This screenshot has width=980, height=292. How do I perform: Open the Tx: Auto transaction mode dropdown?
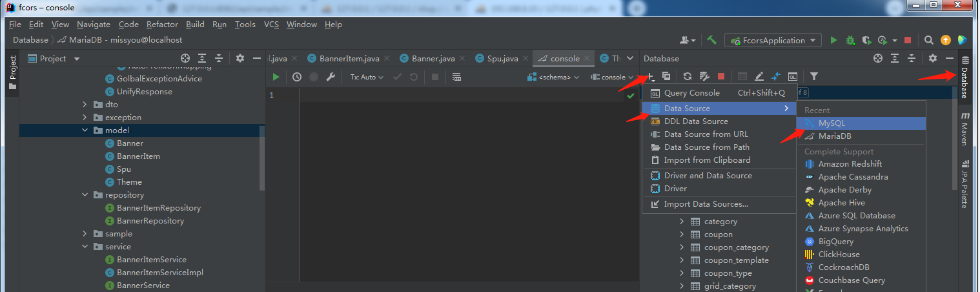tap(367, 77)
